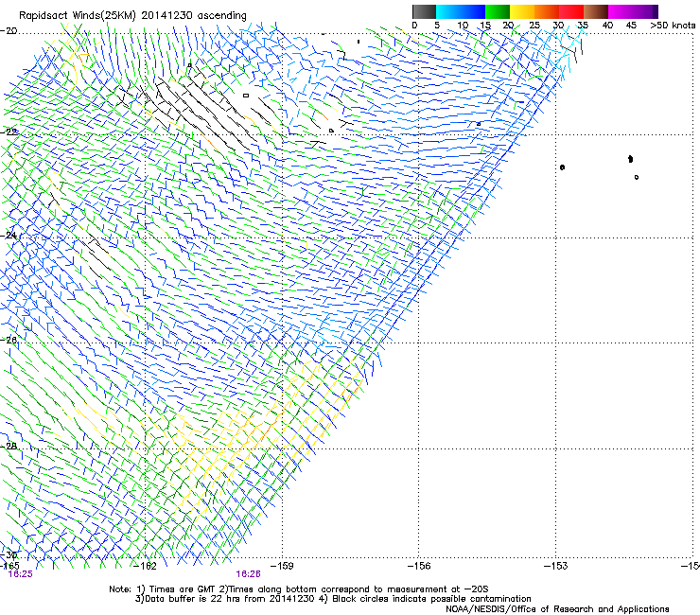Click the 'NOAA/NESDIS/Office of Research and Applications' credit
Image resolution: width=700 pixels, height=615 pixels.
pos(557,609)
